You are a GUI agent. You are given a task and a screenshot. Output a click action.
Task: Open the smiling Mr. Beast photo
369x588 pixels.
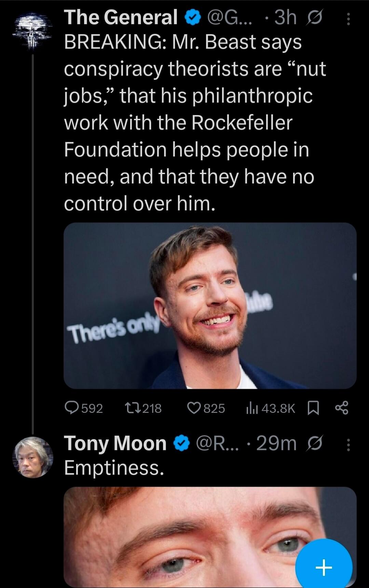(210, 306)
